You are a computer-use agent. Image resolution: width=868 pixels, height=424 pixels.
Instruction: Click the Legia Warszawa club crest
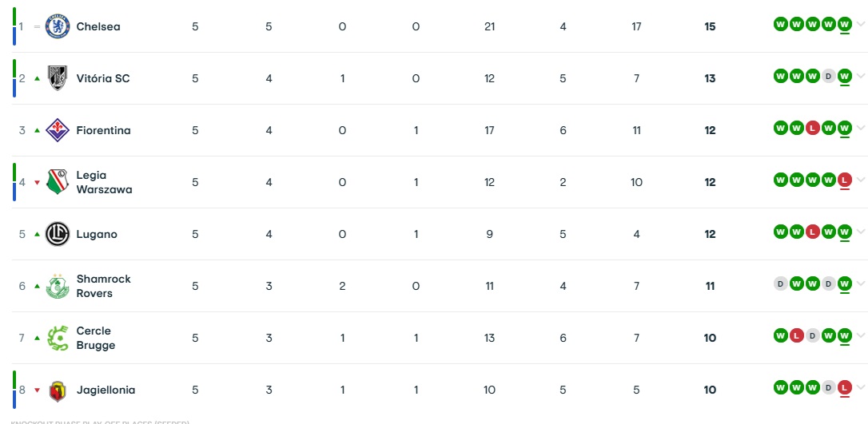coord(58,182)
